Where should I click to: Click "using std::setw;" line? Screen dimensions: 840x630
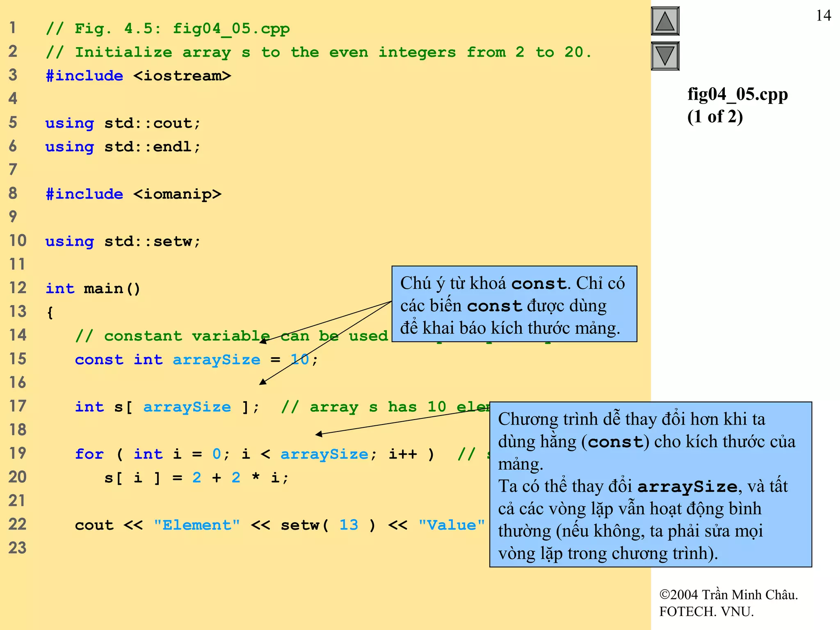(x=123, y=242)
